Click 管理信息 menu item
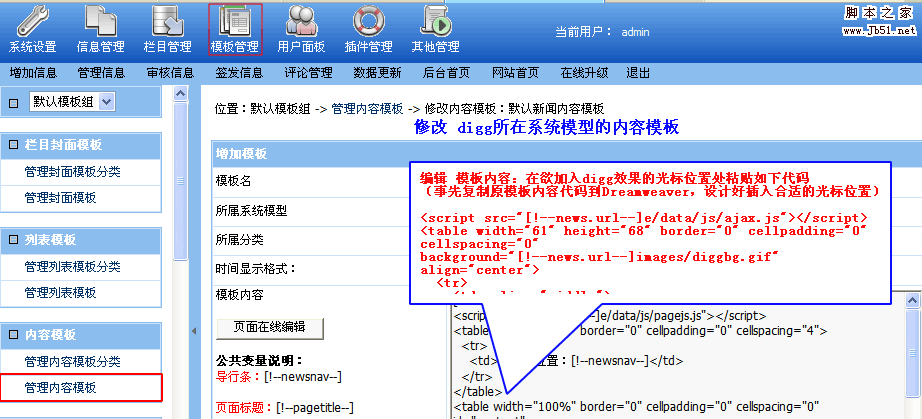Screen dimensions: 922x419 (101, 73)
